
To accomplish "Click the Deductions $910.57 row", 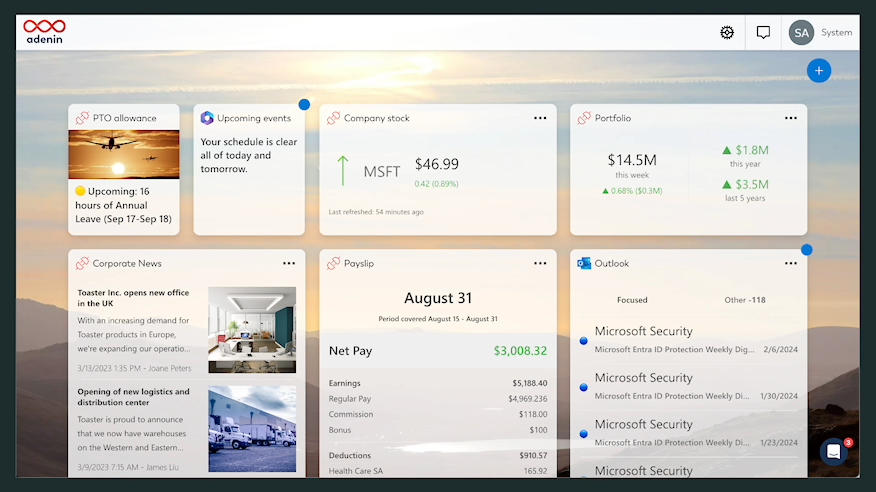I will click(x=438, y=455).
